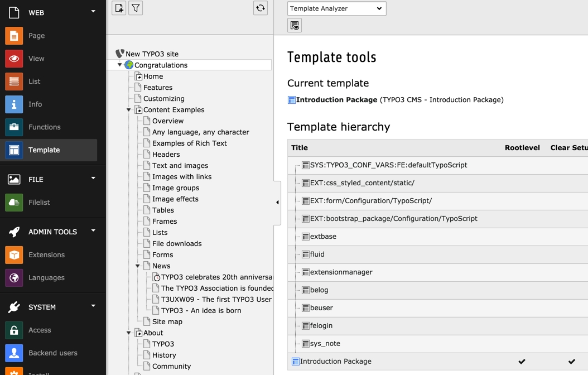Open the Template Analyzer dropdown
588x375 pixels.
click(336, 8)
